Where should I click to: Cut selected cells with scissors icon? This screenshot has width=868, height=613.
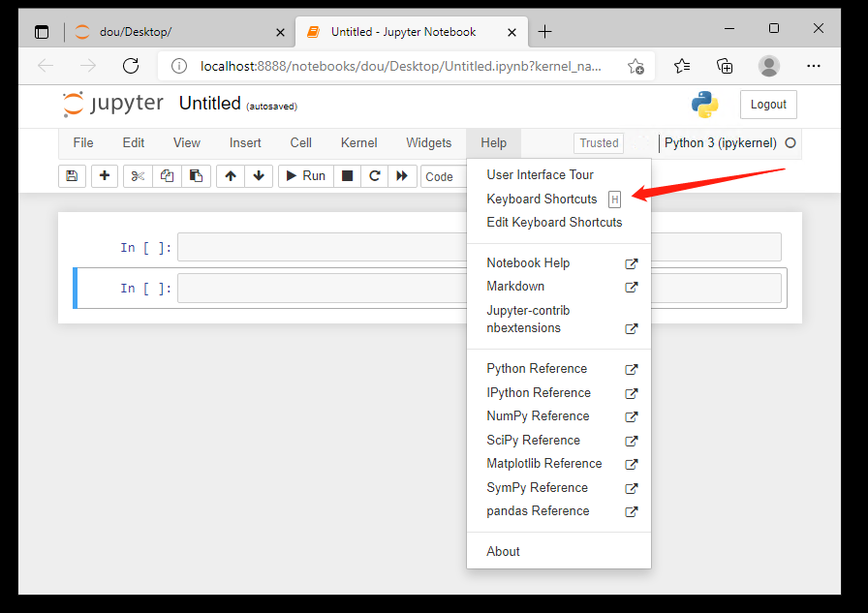138,176
